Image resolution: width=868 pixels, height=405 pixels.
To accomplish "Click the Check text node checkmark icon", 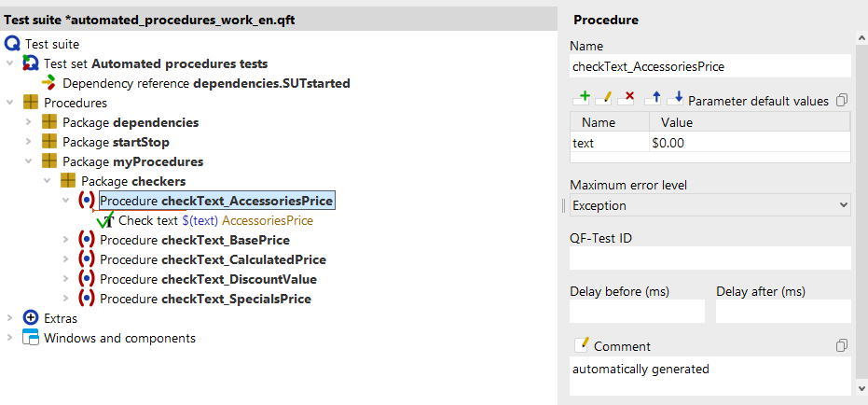I will coord(105,221).
